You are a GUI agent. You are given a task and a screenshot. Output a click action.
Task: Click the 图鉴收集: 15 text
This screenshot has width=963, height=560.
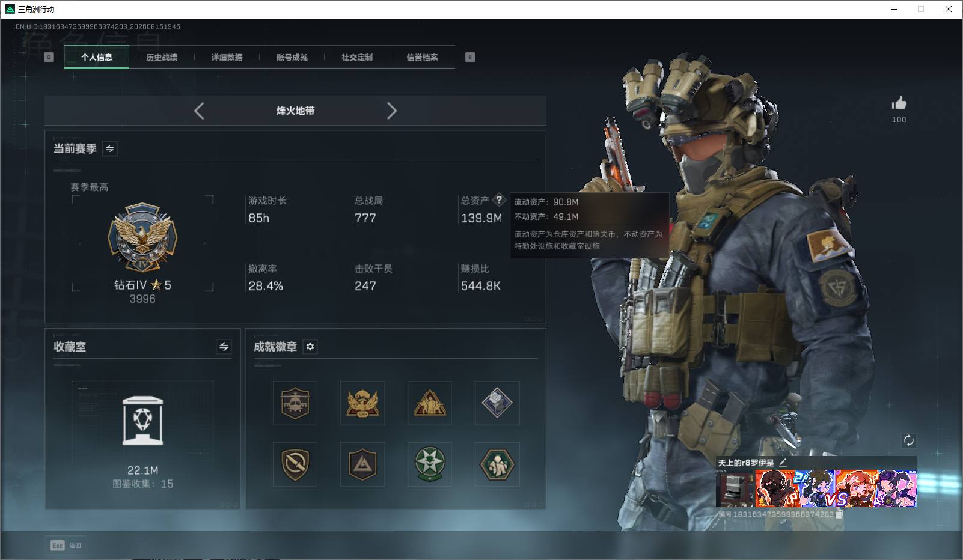click(142, 484)
